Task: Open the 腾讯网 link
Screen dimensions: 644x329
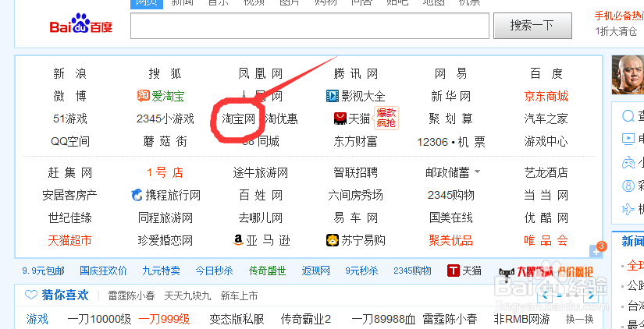Action: [x=356, y=74]
